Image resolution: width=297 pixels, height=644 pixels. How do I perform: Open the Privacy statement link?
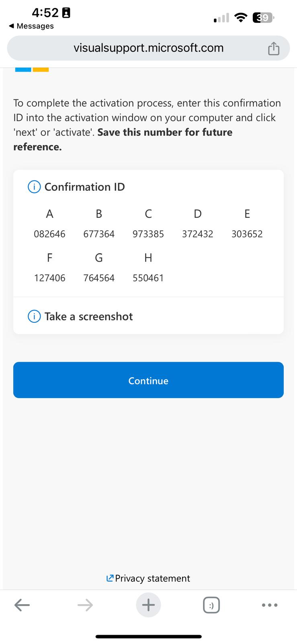click(148, 578)
